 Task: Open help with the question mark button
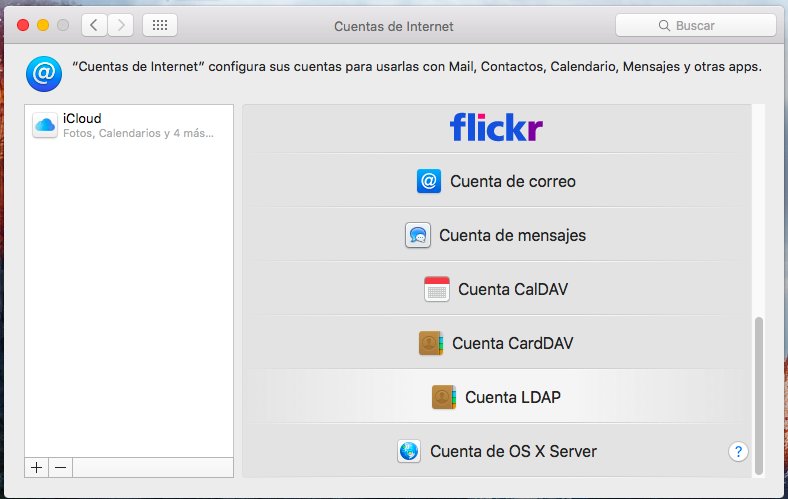(x=738, y=452)
